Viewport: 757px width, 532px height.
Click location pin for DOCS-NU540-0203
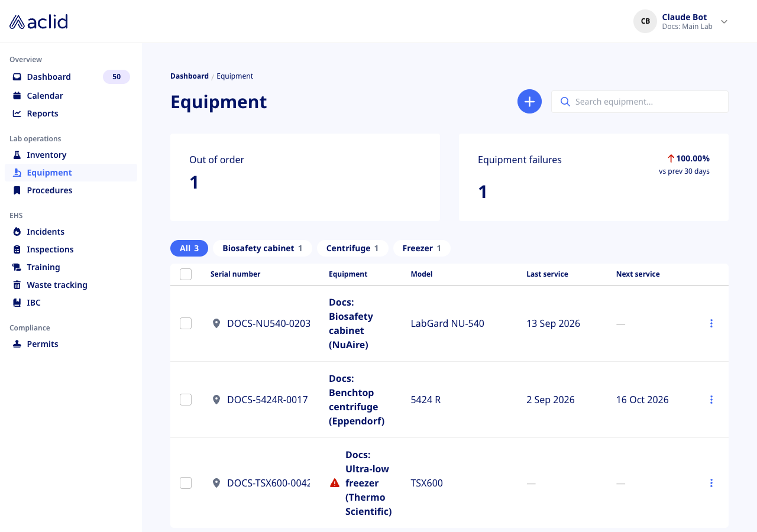[x=216, y=323]
